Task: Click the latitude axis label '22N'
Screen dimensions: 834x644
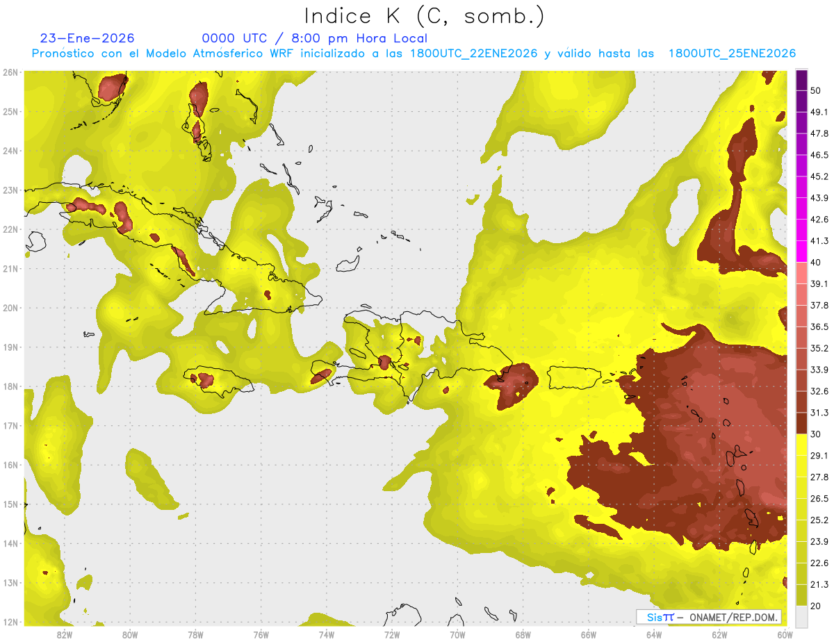Action: pyautogui.click(x=10, y=229)
